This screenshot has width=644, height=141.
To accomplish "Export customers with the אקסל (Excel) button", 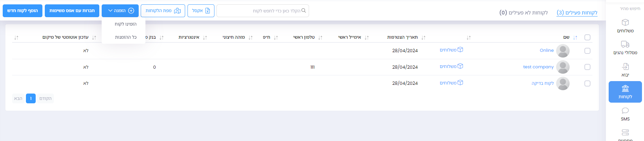I will (x=201, y=11).
